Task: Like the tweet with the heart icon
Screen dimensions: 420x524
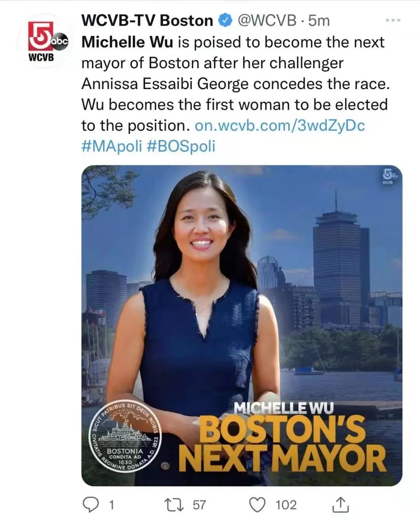Action: 257,505
